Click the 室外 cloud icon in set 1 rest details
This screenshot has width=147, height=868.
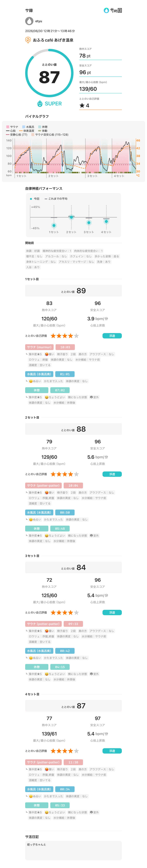click(91, 397)
